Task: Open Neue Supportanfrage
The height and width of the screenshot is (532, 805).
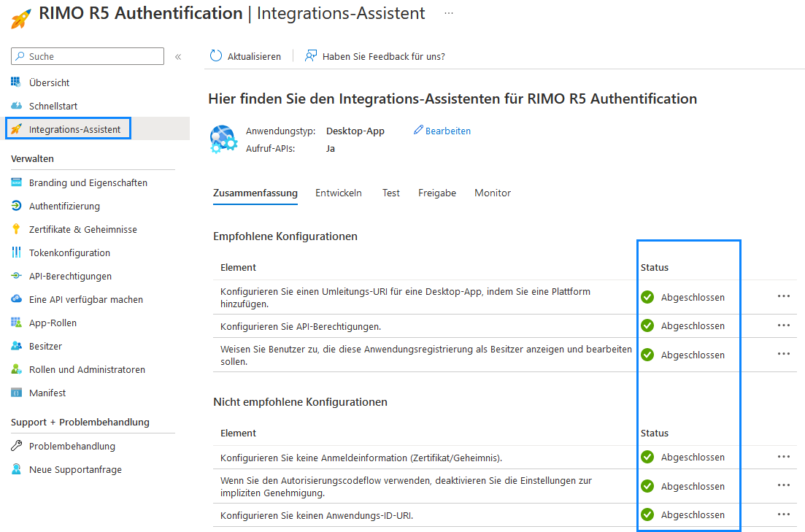Action: pos(75,470)
